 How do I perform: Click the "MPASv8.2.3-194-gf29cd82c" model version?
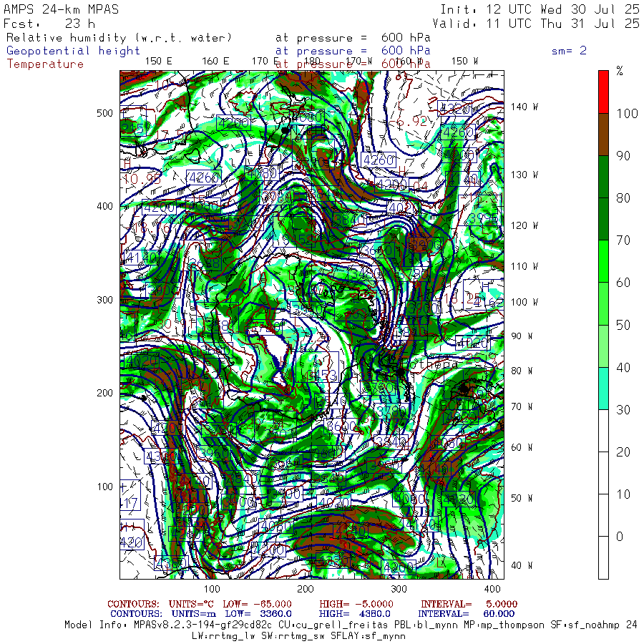tap(203, 625)
